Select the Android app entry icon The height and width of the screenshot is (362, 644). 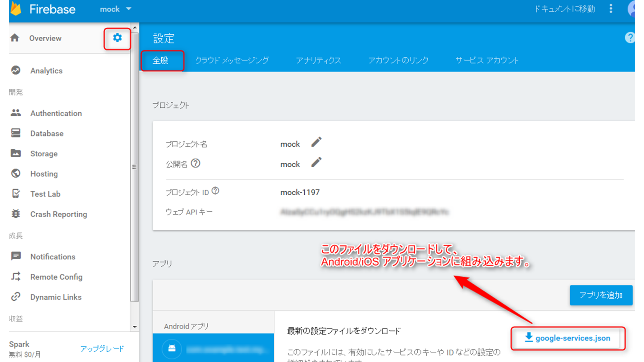click(172, 348)
